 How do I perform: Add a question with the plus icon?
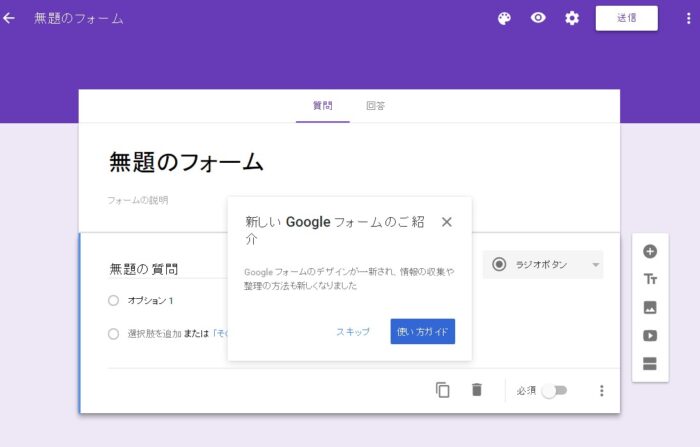click(650, 251)
